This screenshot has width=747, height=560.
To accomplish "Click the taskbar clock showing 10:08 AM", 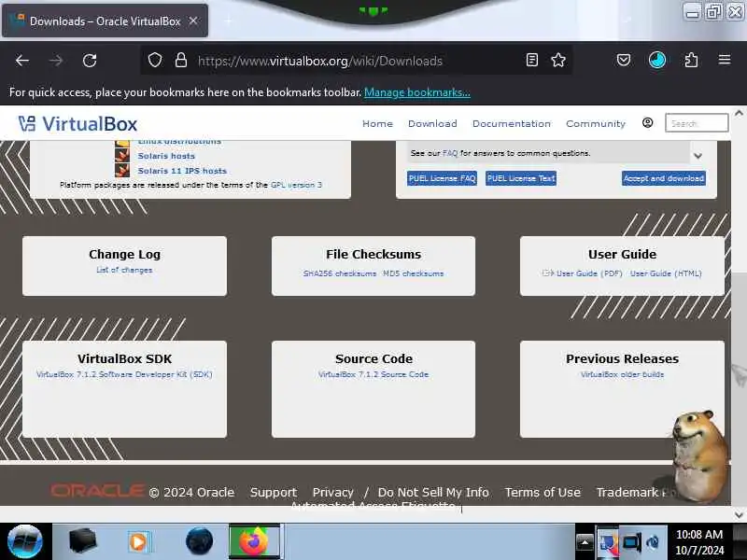I will coord(699,542).
